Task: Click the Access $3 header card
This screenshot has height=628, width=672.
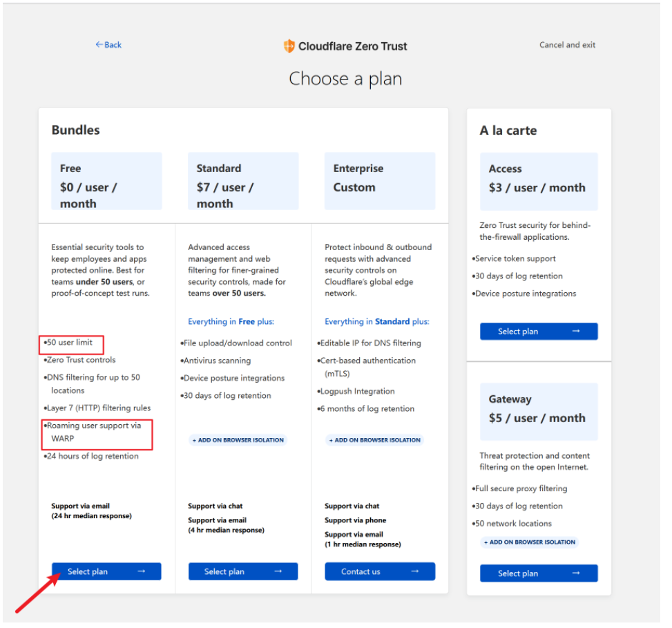Action: [x=539, y=182]
